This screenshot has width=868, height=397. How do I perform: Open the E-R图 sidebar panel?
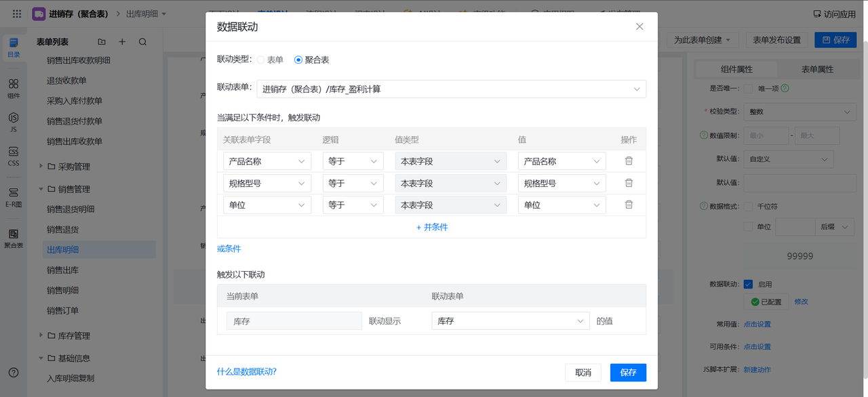[14, 196]
